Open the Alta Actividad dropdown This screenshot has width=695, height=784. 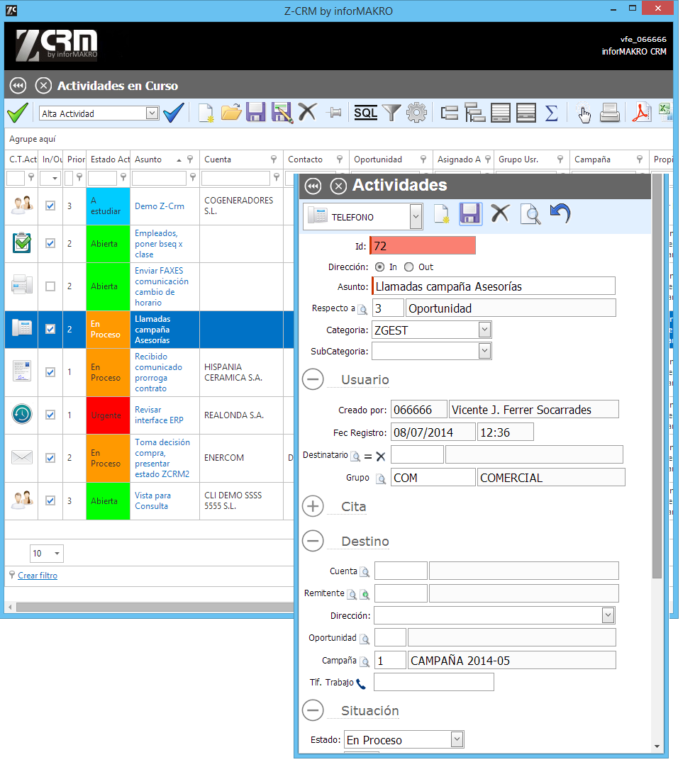click(x=152, y=113)
